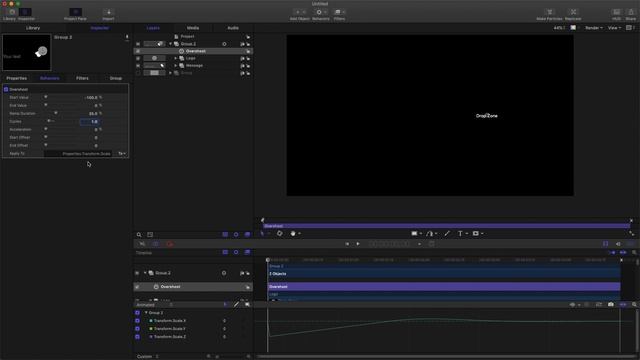Adjust the Cycles slider
The height and width of the screenshot is (360, 640).
(x=49, y=121)
